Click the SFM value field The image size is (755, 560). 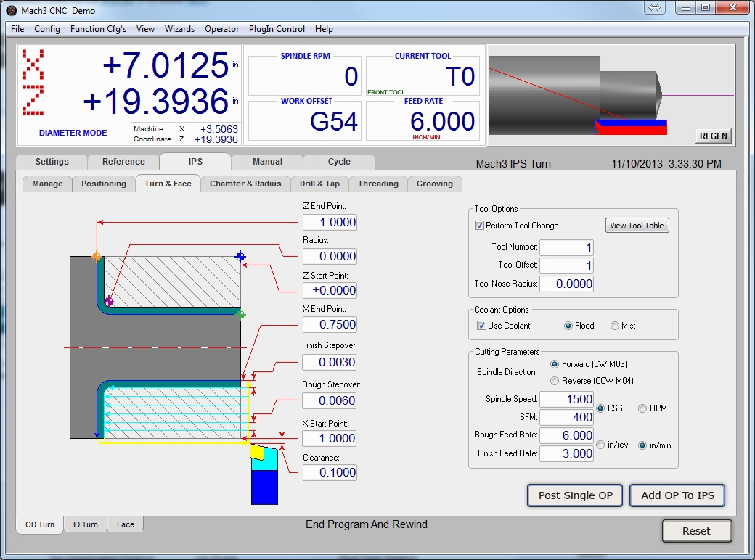click(x=567, y=417)
